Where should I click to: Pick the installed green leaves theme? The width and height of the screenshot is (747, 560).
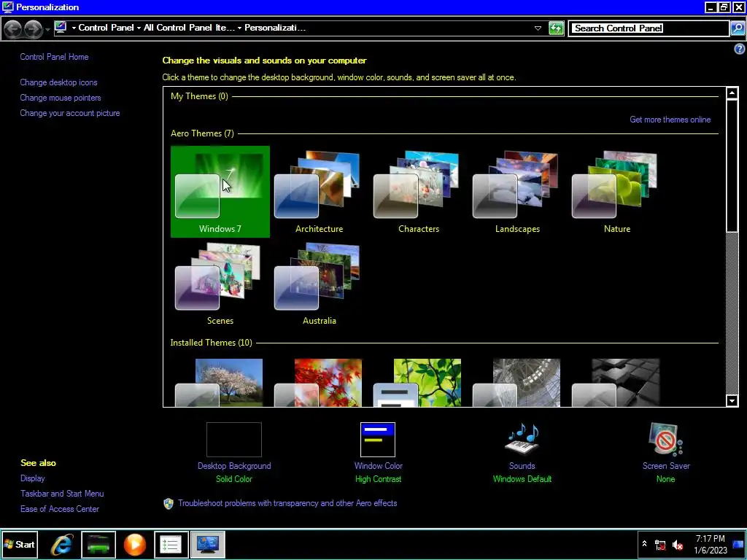click(x=418, y=383)
